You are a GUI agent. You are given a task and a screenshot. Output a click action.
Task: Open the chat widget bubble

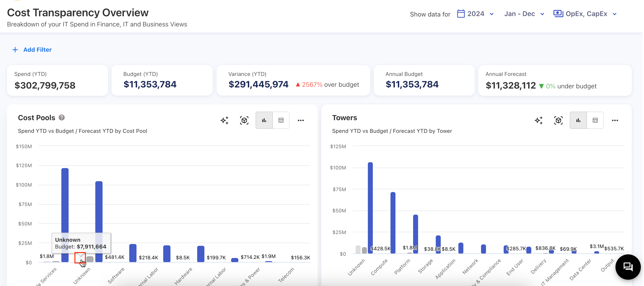(x=628, y=267)
